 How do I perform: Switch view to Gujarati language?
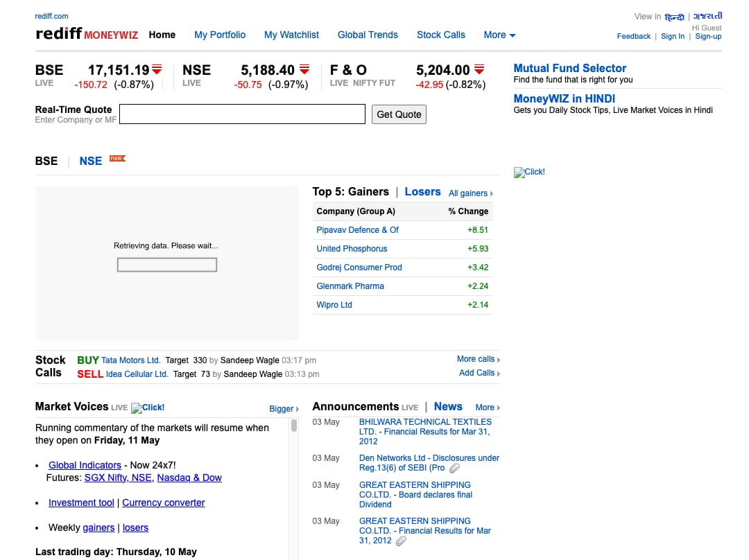pyautogui.click(x=707, y=16)
